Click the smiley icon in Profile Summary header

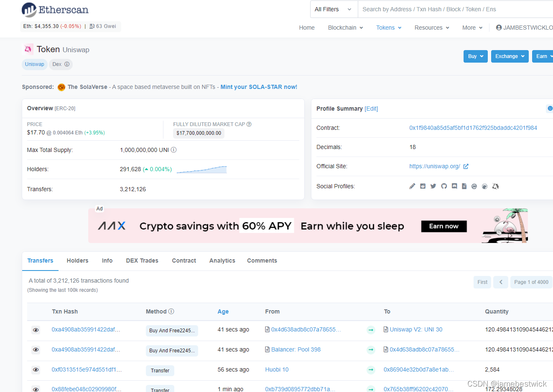pyautogui.click(x=550, y=109)
